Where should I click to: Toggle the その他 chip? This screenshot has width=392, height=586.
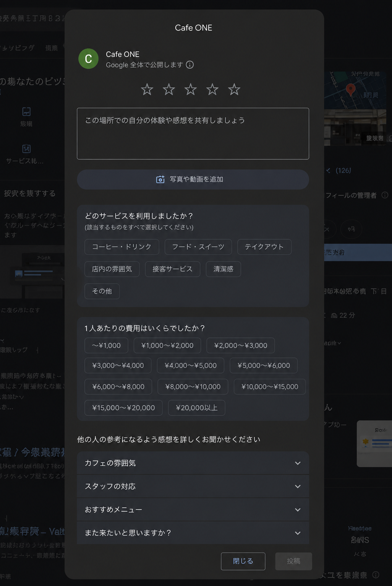click(102, 291)
